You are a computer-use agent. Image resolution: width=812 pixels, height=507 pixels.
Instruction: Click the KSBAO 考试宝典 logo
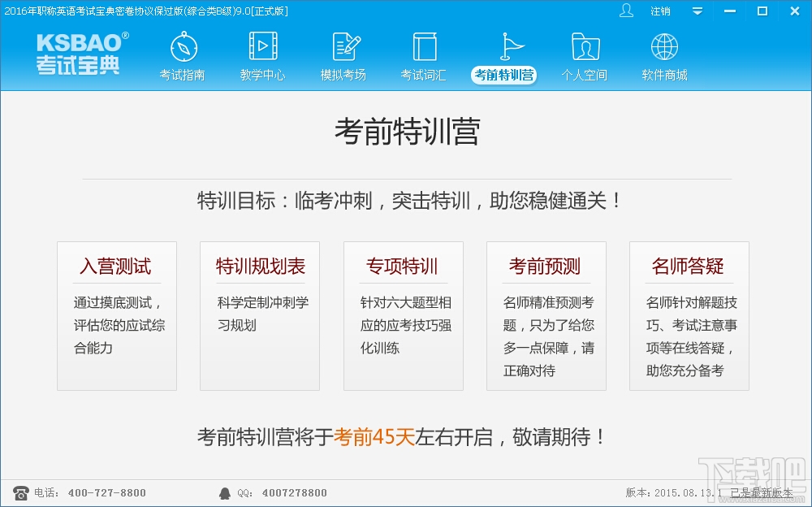click(81, 54)
